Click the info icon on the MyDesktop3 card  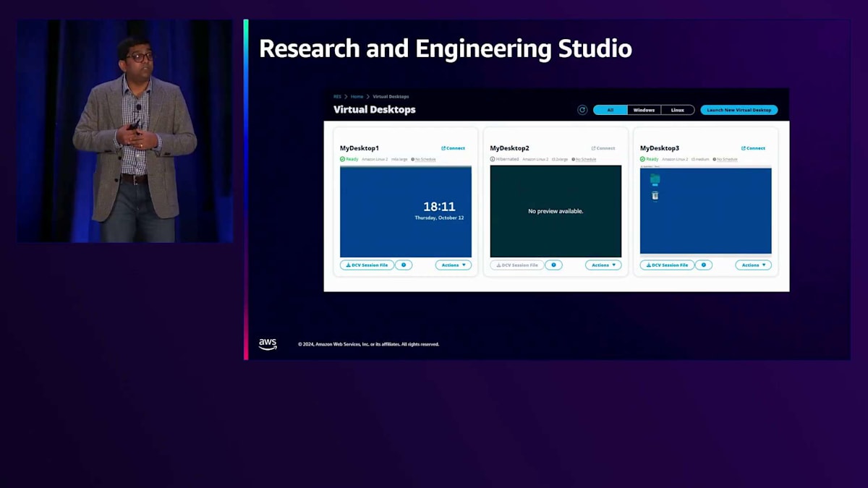(x=704, y=265)
